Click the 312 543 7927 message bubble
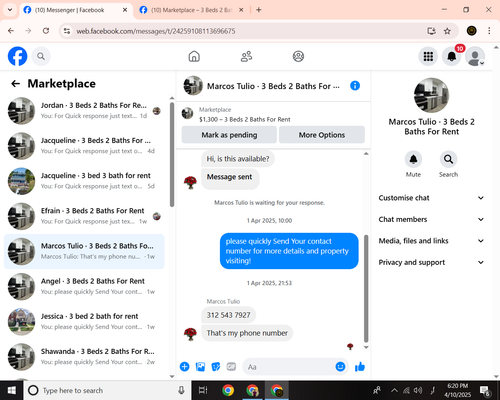 pos(228,315)
